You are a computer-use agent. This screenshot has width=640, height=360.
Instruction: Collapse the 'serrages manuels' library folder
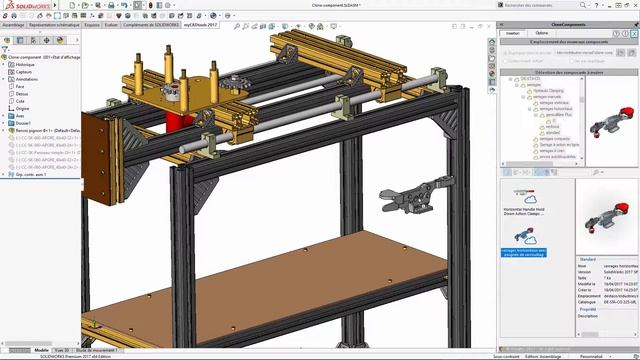(523, 97)
